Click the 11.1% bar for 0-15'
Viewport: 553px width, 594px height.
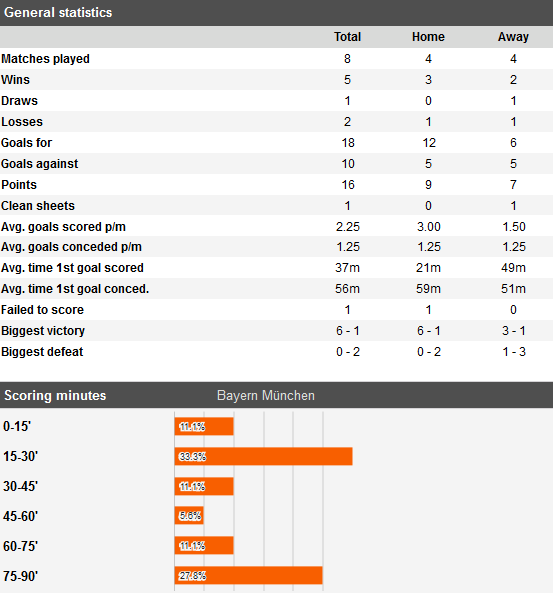(x=204, y=426)
